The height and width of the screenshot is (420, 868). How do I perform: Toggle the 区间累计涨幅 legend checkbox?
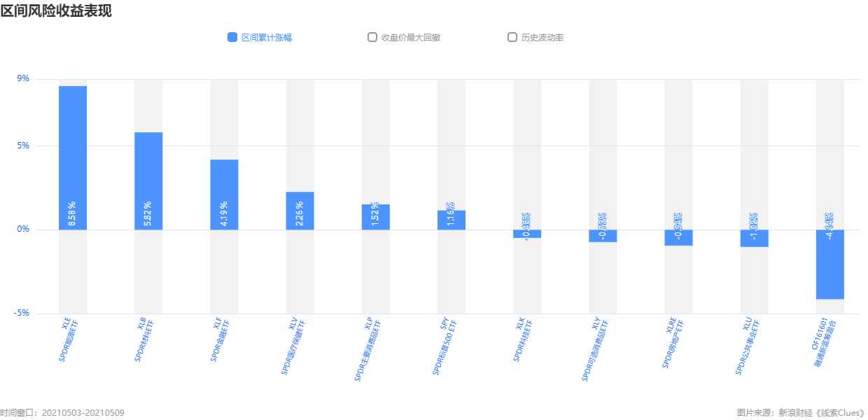[x=232, y=38]
